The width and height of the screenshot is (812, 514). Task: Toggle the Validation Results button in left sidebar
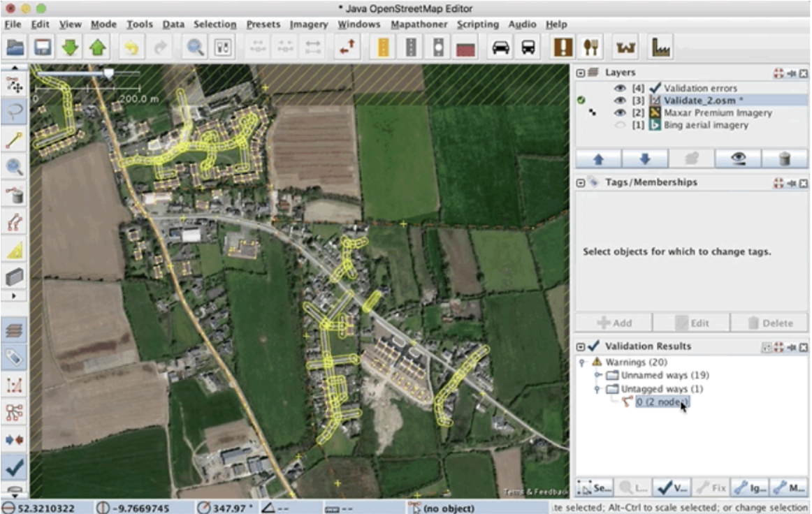14,467
